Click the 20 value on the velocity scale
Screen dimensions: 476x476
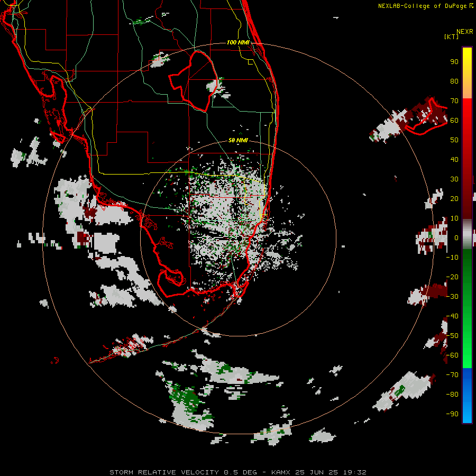tap(454, 198)
